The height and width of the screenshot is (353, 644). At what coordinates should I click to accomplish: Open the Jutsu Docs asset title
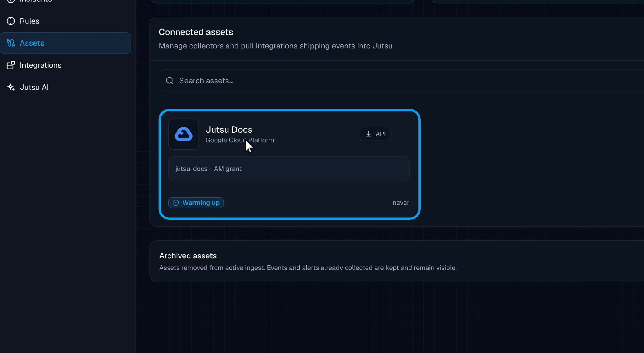tap(229, 130)
